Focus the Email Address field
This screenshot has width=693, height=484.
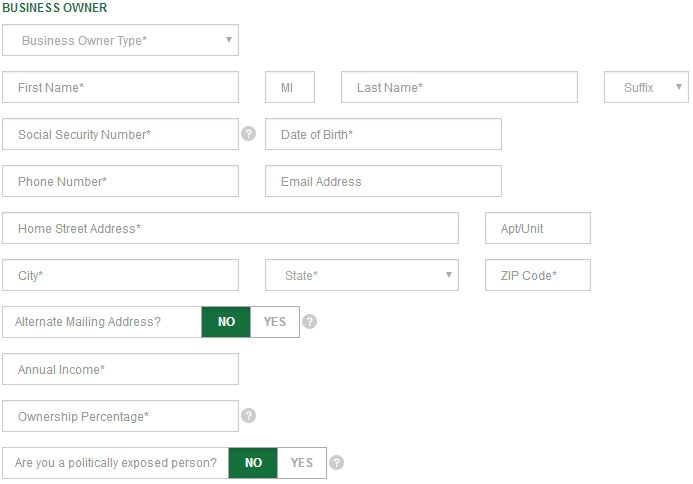tap(383, 181)
